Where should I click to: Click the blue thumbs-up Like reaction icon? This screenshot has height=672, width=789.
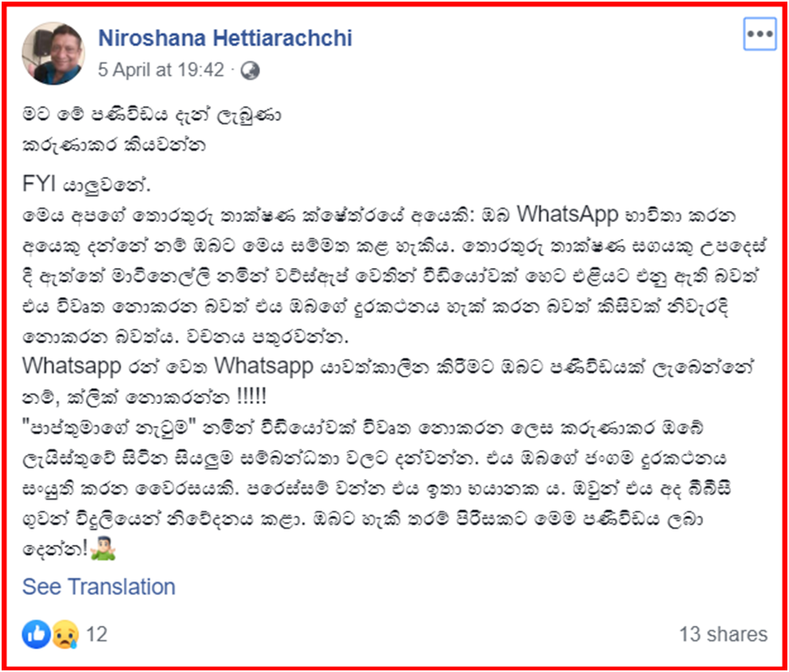pos(36,634)
